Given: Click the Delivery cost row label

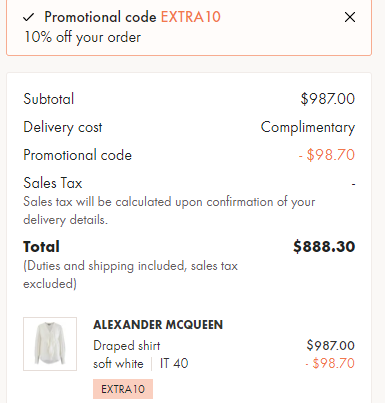Looking at the screenshot, I should (x=63, y=127).
